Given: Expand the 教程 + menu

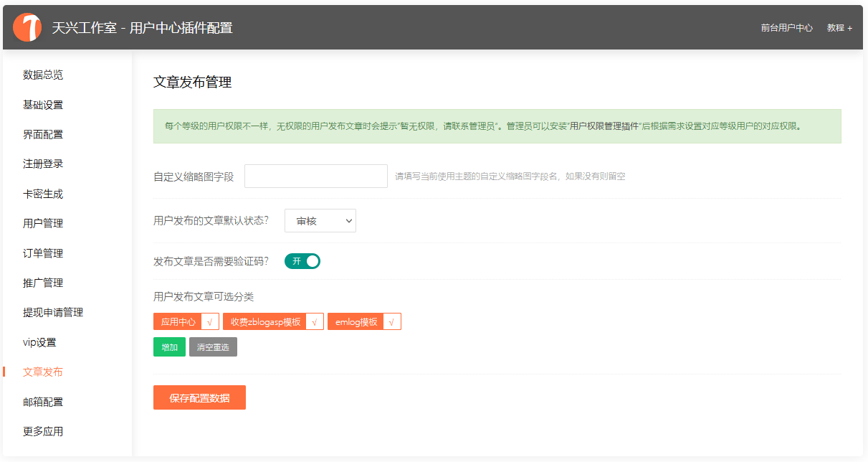Looking at the screenshot, I should pos(839,28).
